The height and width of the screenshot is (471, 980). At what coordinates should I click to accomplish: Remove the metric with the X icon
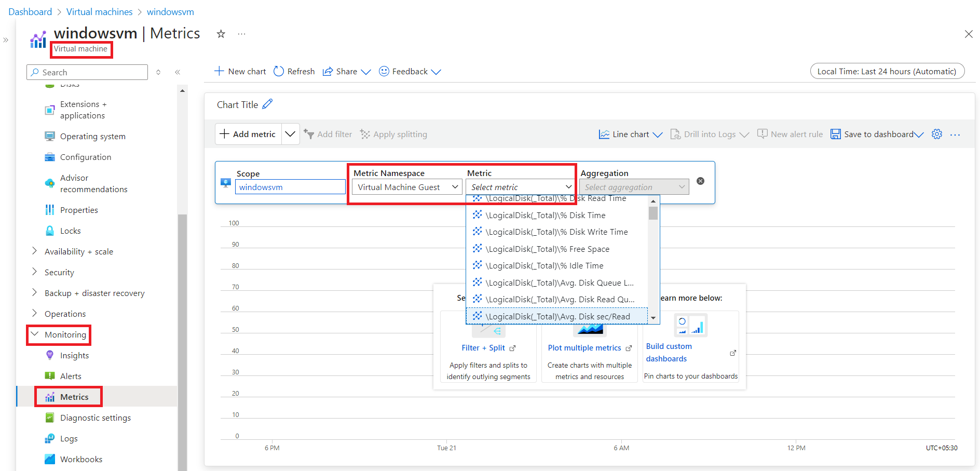coord(701,181)
